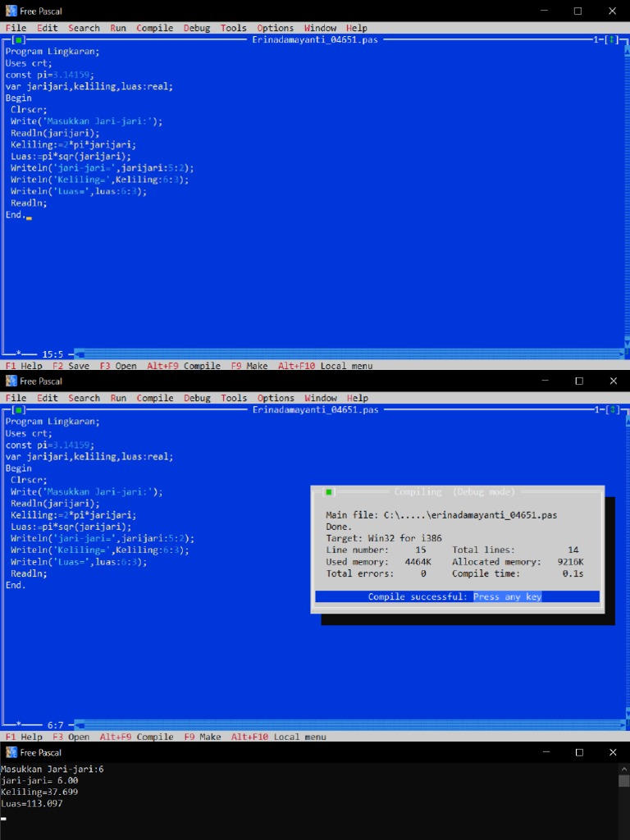Open File menu in editor without compile dialog
This screenshot has height=840, width=630.
pyautogui.click(x=16, y=28)
